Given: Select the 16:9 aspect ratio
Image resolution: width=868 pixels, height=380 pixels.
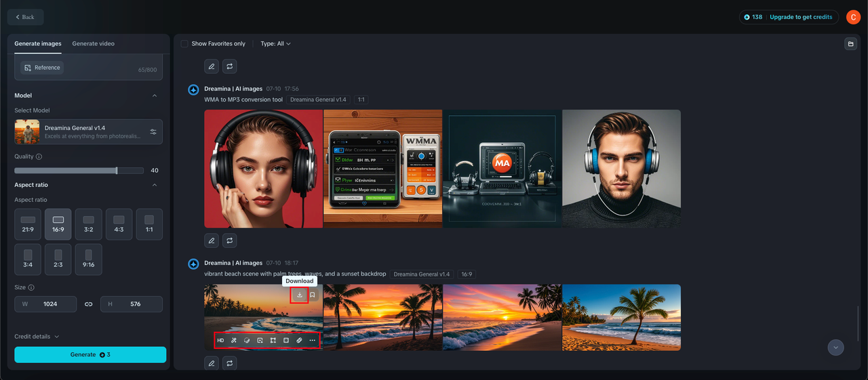Looking at the screenshot, I should (x=58, y=224).
